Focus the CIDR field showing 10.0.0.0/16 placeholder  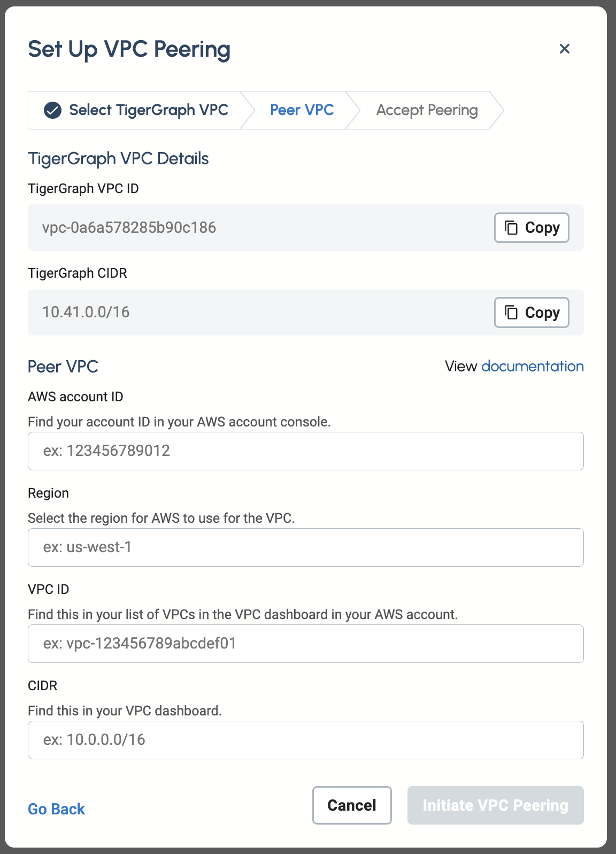coord(305,740)
